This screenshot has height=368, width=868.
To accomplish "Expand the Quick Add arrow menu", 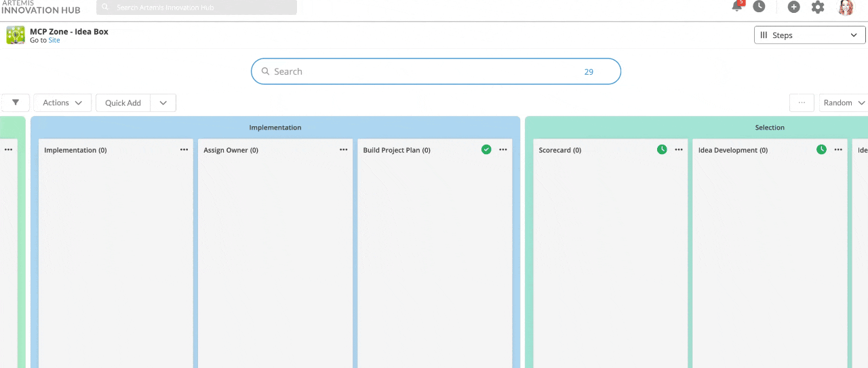I will click(163, 103).
